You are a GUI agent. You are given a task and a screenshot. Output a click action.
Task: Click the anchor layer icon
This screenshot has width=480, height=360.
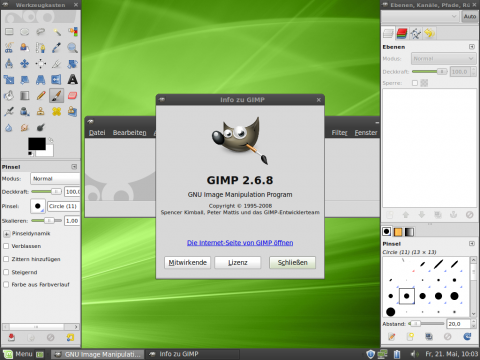454,215
